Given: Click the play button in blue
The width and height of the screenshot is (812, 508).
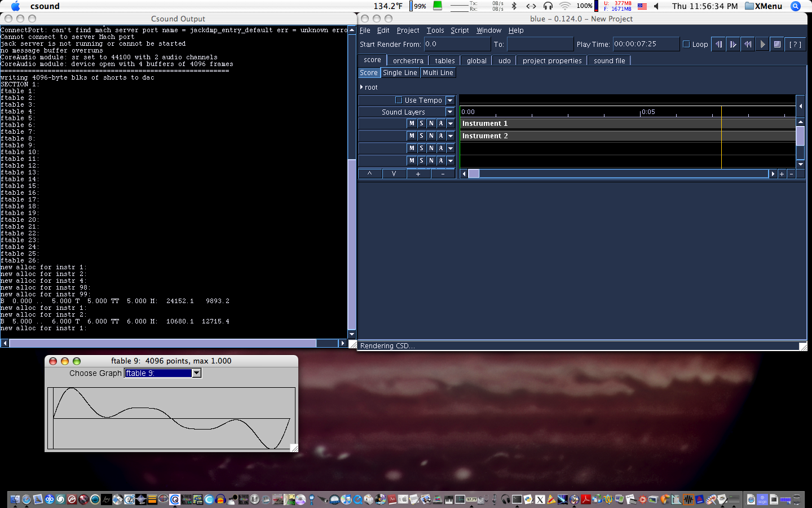Looking at the screenshot, I should [762, 44].
